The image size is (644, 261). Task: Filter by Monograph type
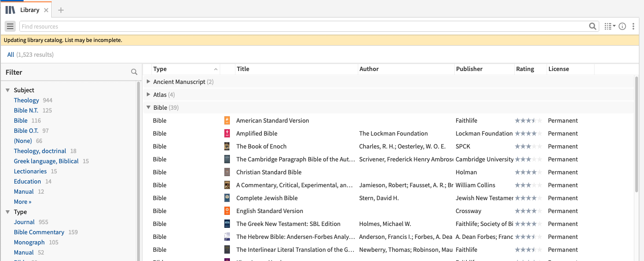tap(29, 242)
